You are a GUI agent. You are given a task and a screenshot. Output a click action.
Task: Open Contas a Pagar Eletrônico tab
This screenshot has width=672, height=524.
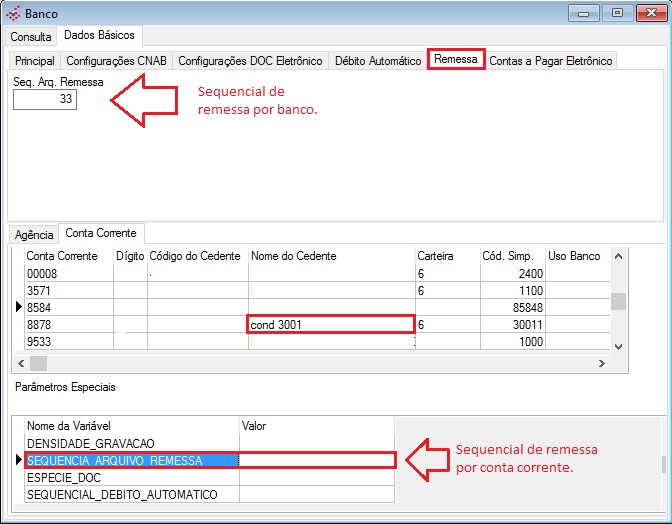550,61
